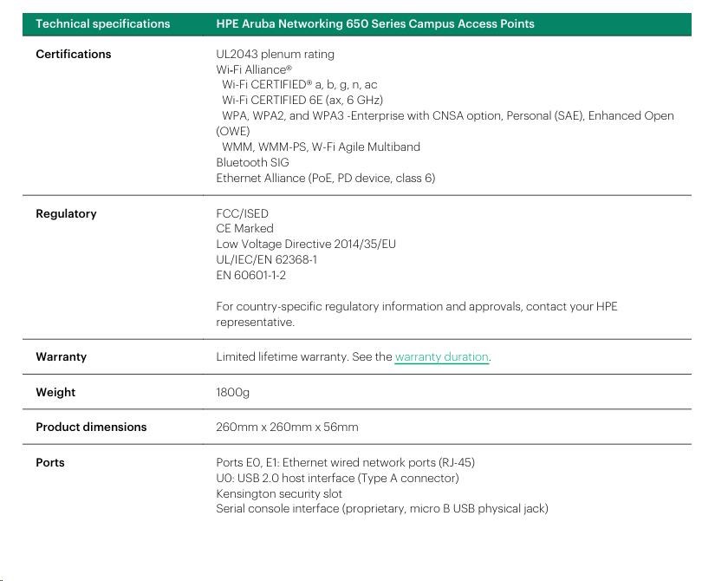Click 'Ethernet Alliance (PoE, PD device, class 6)'
The height and width of the screenshot is (581, 728).
326,178
